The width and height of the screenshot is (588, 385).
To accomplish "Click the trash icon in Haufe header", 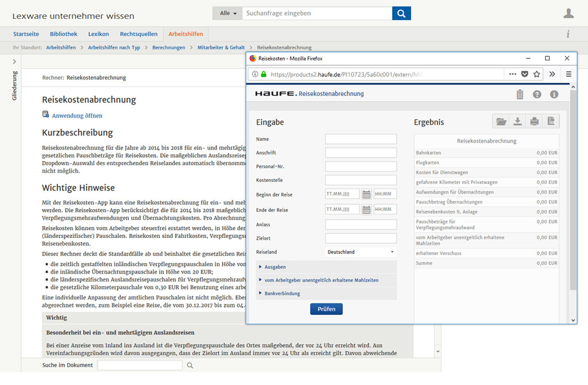I will click(520, 94).
